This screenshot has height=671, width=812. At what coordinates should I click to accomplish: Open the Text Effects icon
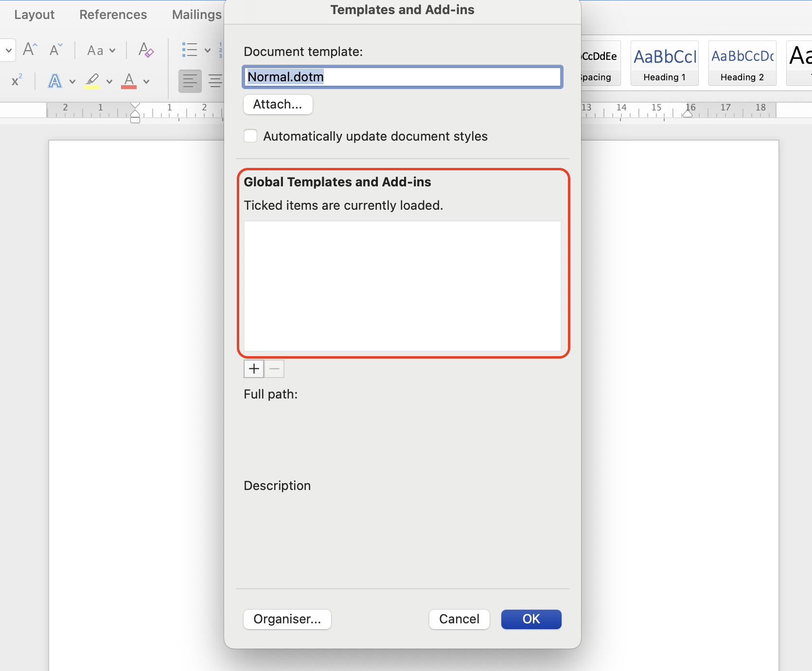[54, 81]
